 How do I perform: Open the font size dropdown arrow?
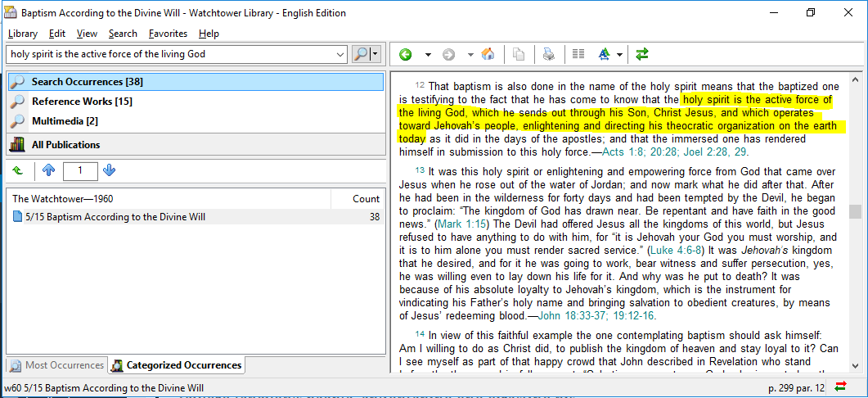(619, 55)
